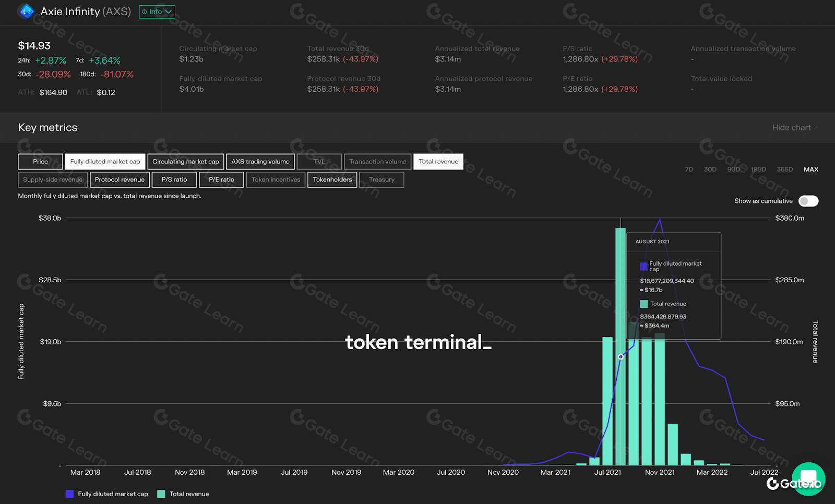The height and width of the screenshot is (504, 835).
Task: Enable the TVL metric filter
Action: pyautogui.click(x=319, y=162)
